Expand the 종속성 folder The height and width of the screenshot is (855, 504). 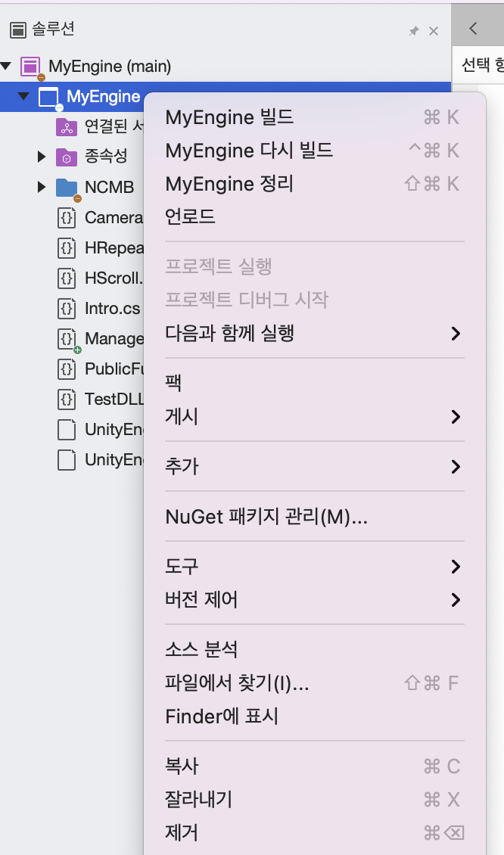point(42,157)
